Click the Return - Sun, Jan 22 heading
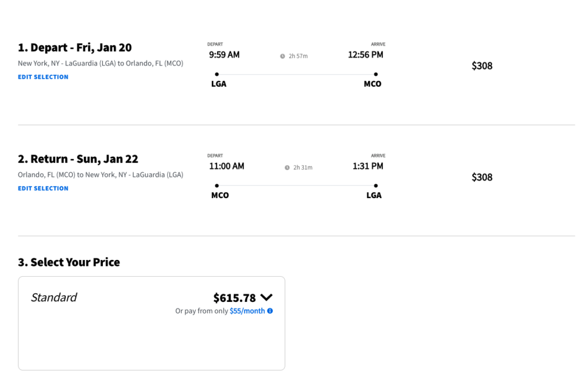Image resolution: width=588 pixels, height=380 pixels. [78, 159]
